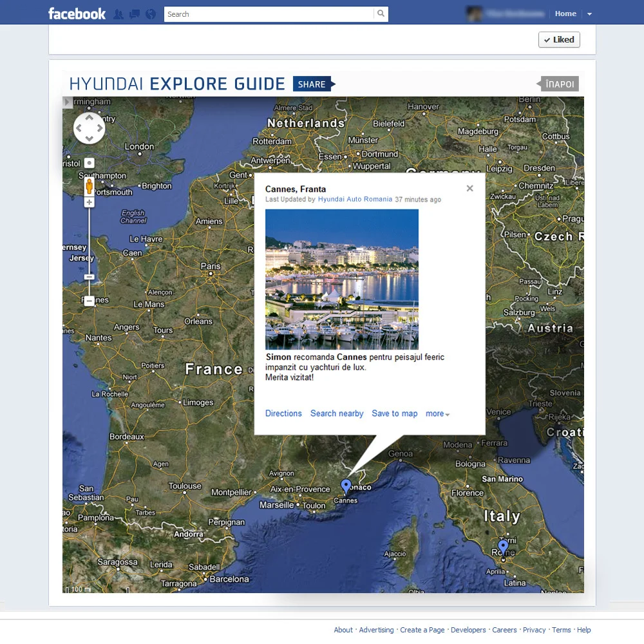This screenshot has width=644, height=644.
Task: Pan the map right arrow
Action: click(99, 128)
